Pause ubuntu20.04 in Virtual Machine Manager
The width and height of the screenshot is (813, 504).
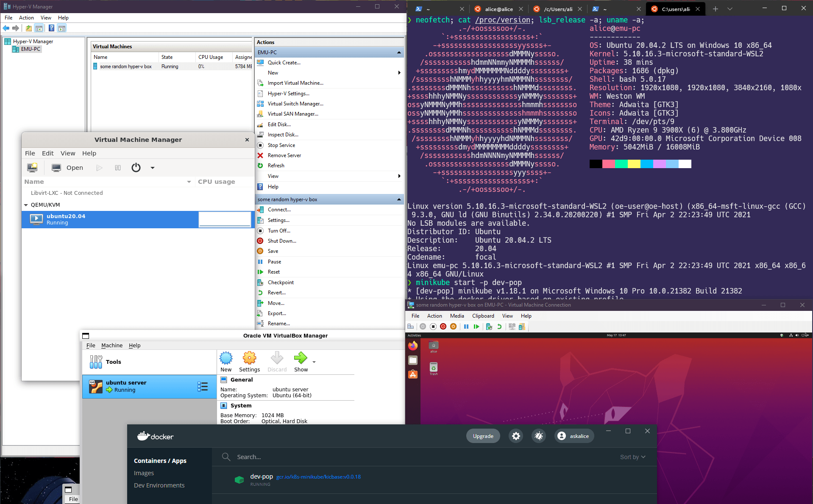click(118, 167)
